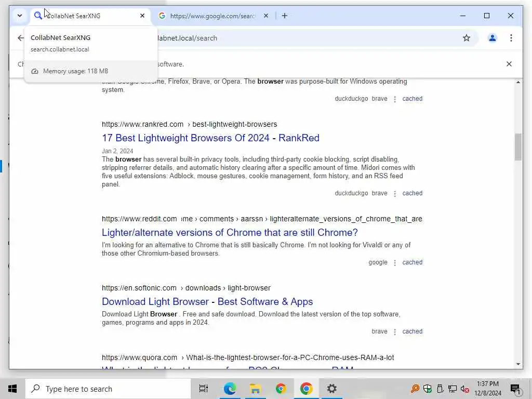Viewport: 532px width, 399px height.
Task: Open Chrome's three-dot menu
Action: (511, 38)
